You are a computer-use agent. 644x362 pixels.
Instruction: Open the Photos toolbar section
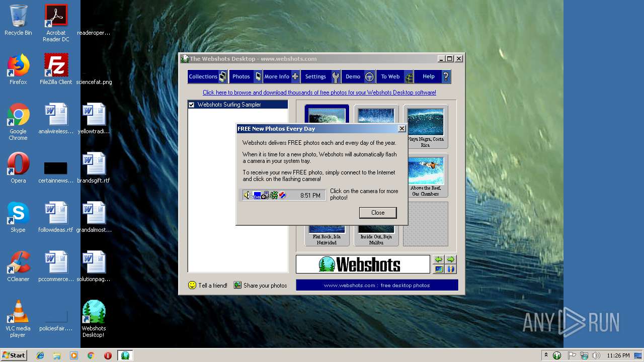pos(246,76)
